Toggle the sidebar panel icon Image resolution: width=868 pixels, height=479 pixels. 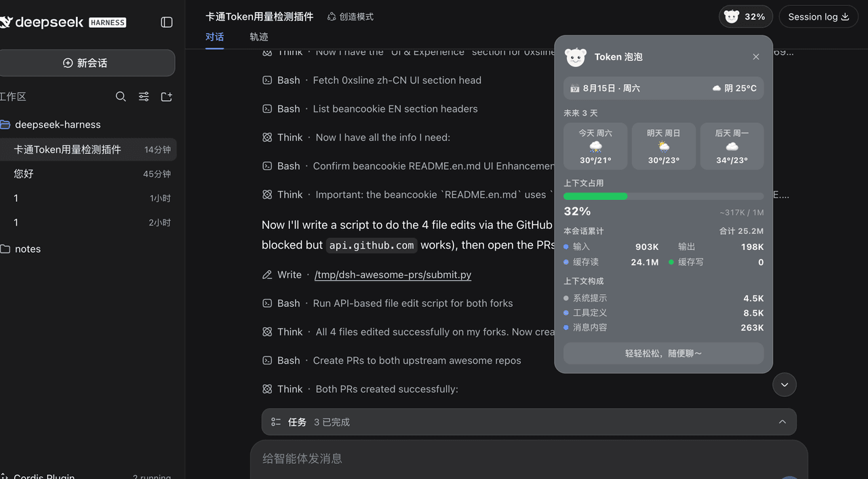coord(167,22)
